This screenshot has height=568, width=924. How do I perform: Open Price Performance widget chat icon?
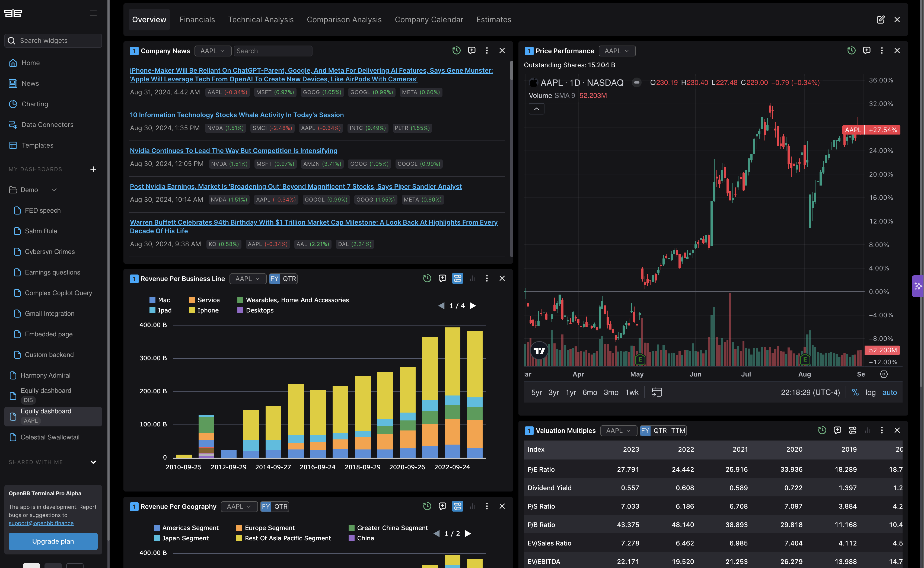point(866,50)
